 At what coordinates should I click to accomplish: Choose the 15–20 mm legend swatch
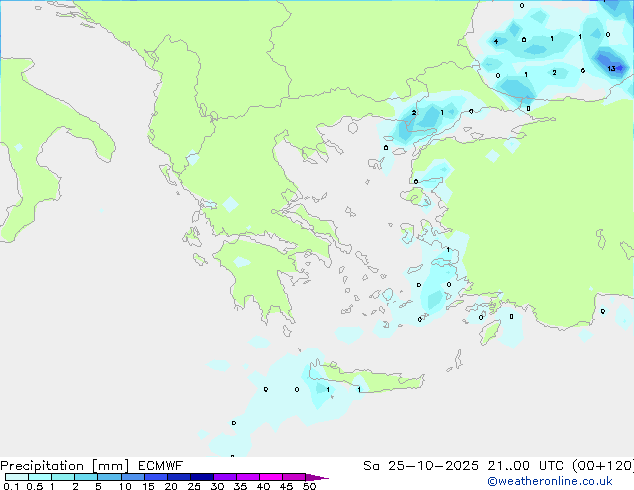pyautogui.click(x=156, y=477)
